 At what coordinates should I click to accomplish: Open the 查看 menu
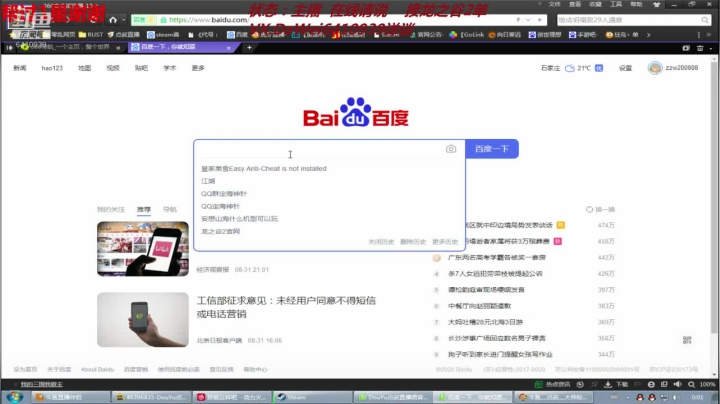(x=575, y=4)
